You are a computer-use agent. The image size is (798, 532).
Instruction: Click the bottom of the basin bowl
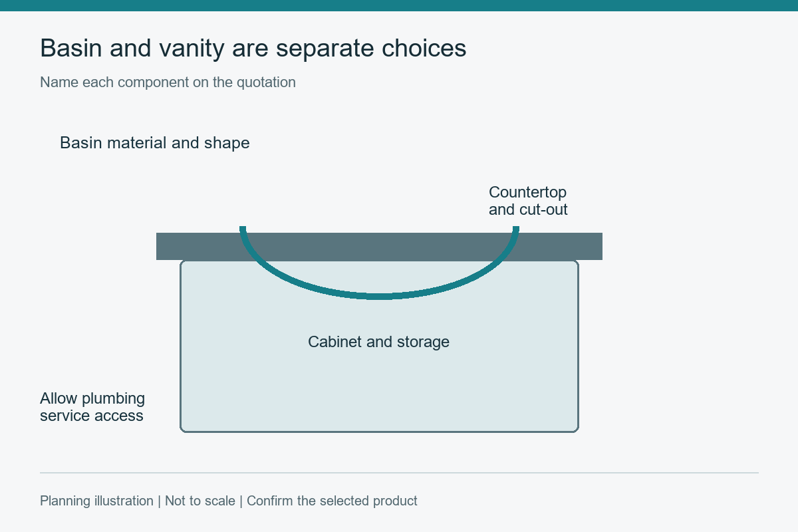pos(380,297)
